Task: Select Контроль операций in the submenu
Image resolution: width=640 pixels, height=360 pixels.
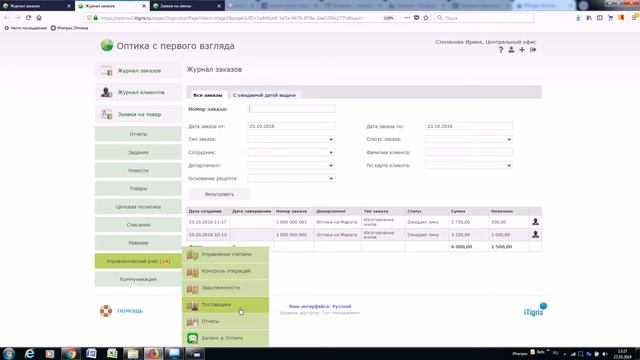Action: (x=225, y=271)
